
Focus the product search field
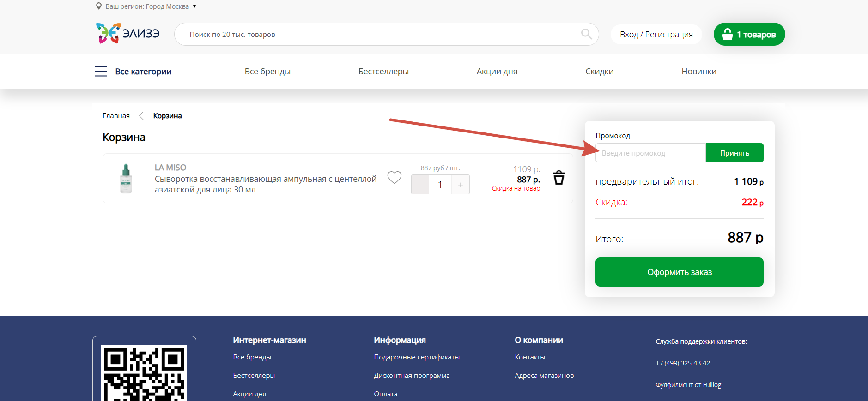coord(386,34)
